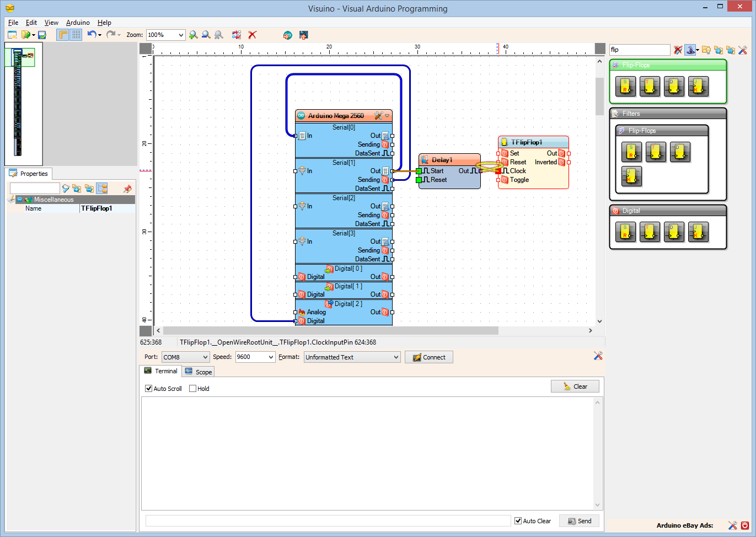Pick the JK Flip-Flop from the Filters group
The height and width of the screenshot is (537, 756).
[631, 176]
